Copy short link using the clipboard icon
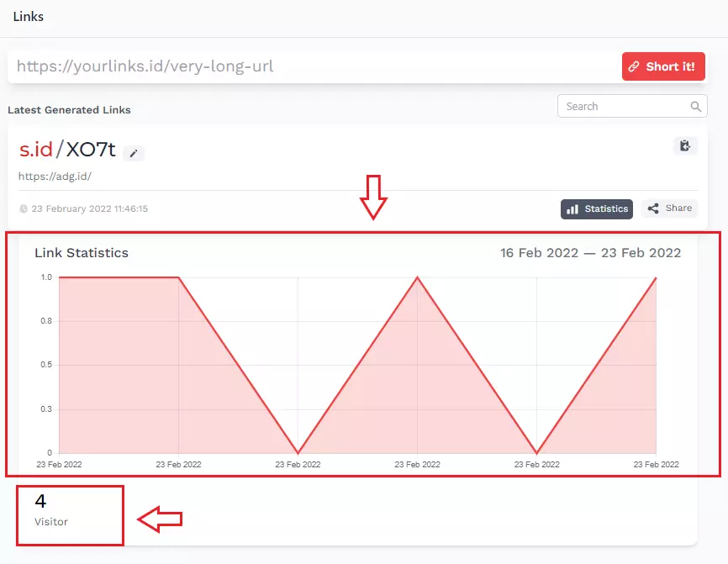 pos(685,145)
